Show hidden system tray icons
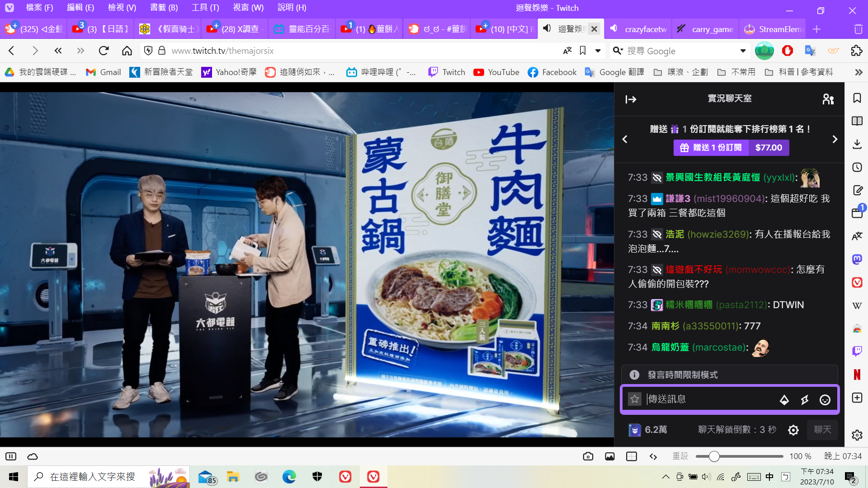 666,477
